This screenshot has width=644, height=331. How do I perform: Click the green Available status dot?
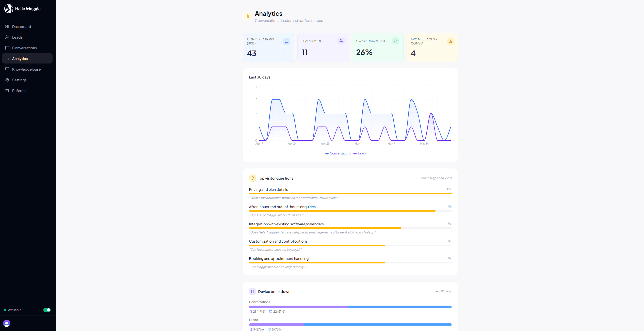[5, 310]
